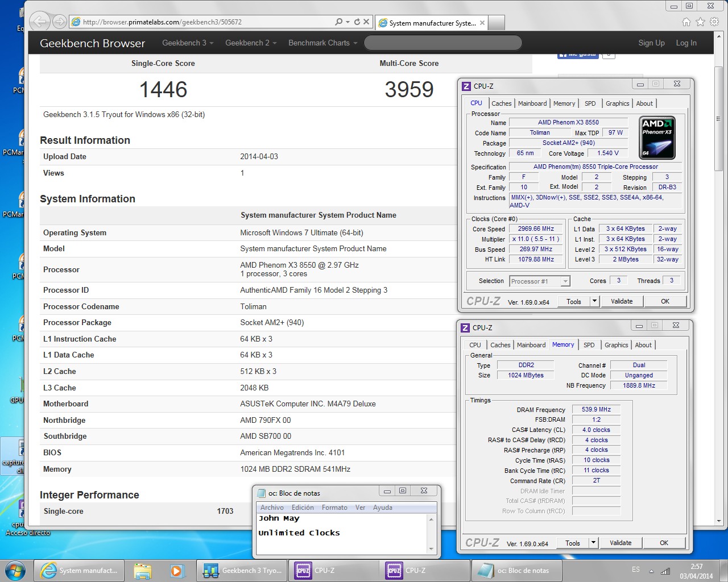Refresh the page with the reload icon
The image size is (728, 582).
(357, 22)
